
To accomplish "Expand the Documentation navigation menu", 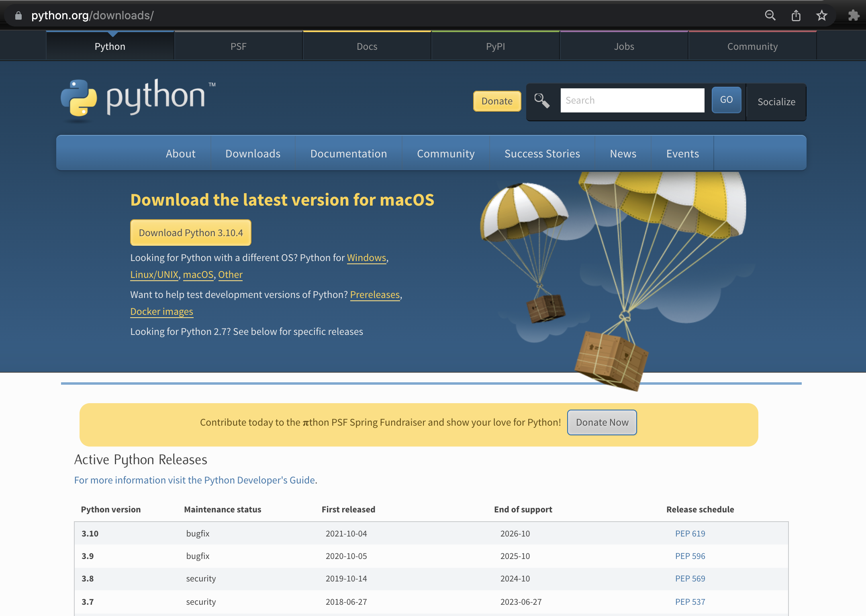I will coord(348,154).
